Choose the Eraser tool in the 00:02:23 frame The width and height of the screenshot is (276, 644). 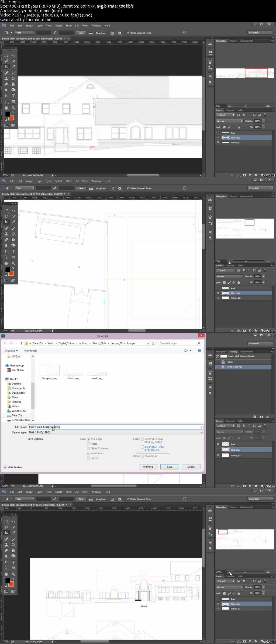click(6, 84)
